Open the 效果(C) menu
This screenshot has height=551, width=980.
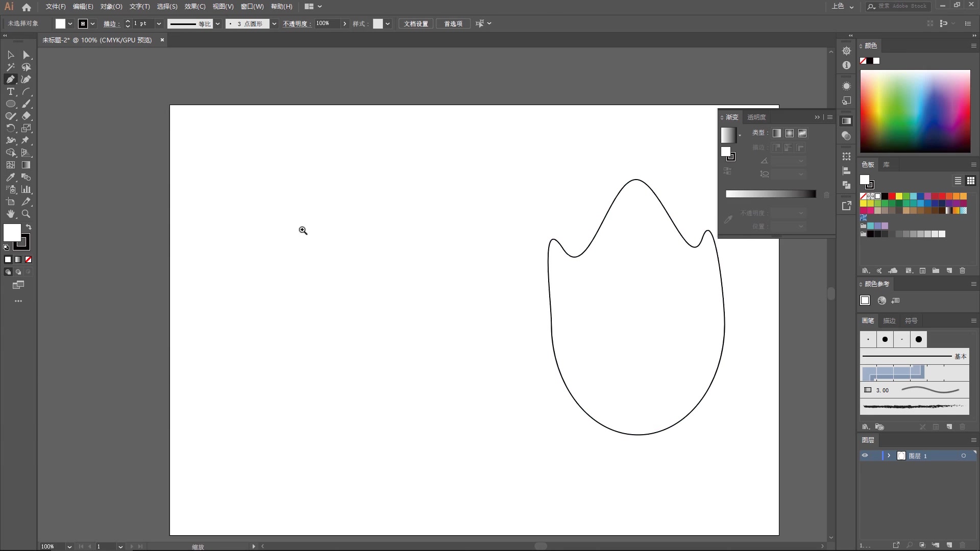(x=194, y=7)
